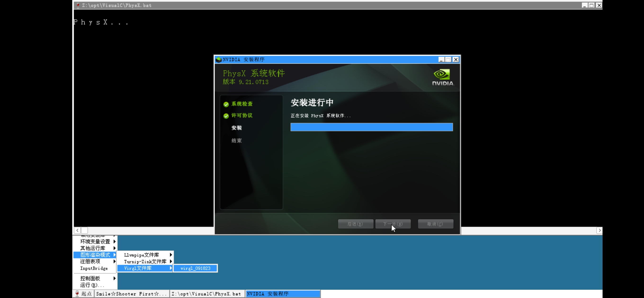The height and width of the screenshot is (298, 644).
Task: Expand arrow beside 其他运行库
Action: 115,248
